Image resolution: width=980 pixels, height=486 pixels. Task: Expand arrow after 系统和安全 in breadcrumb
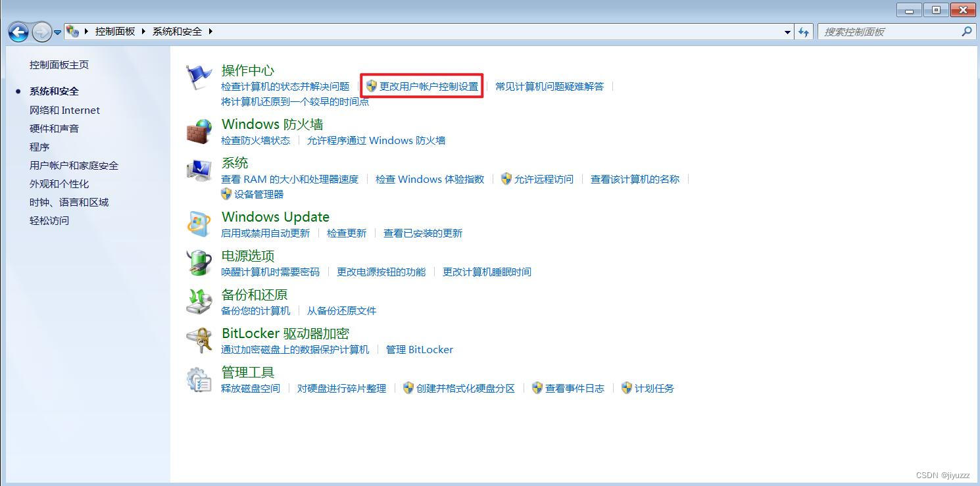tap(210, 31)
